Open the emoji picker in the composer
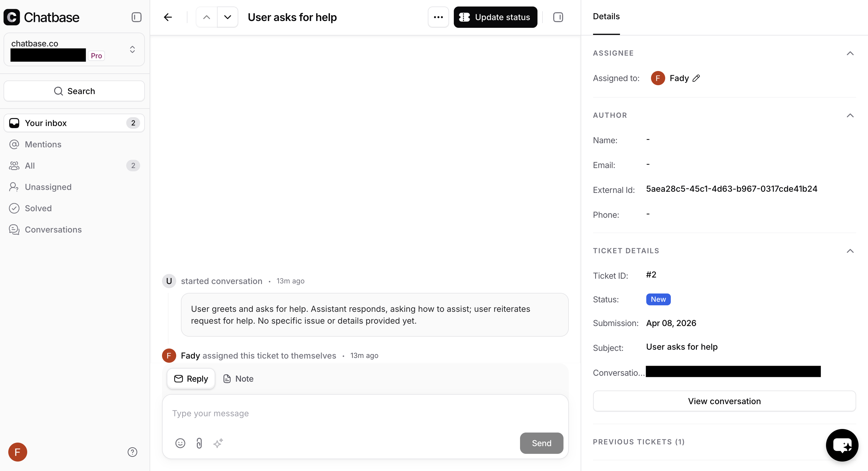868x471 pixels. [180, 443]
